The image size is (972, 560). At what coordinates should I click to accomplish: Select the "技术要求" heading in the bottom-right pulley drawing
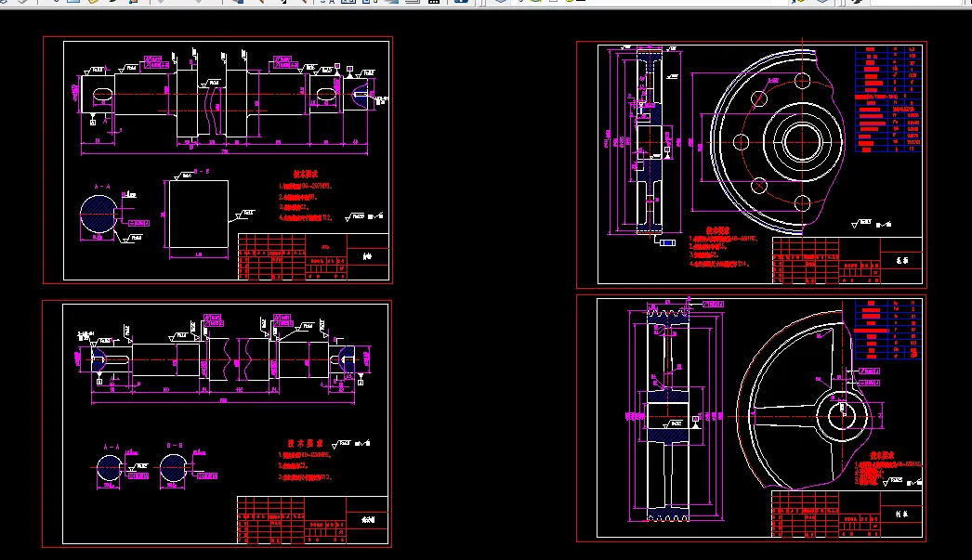(x=882, y=455)
